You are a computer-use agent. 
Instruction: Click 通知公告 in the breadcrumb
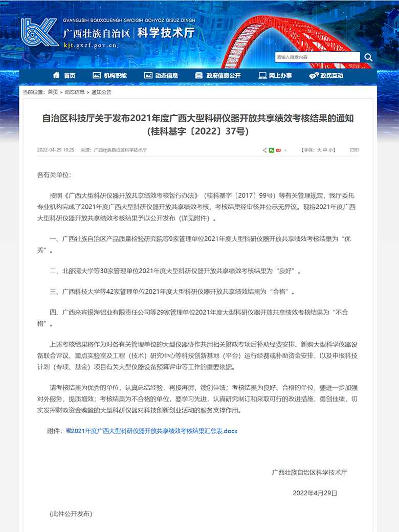(101, 92)
